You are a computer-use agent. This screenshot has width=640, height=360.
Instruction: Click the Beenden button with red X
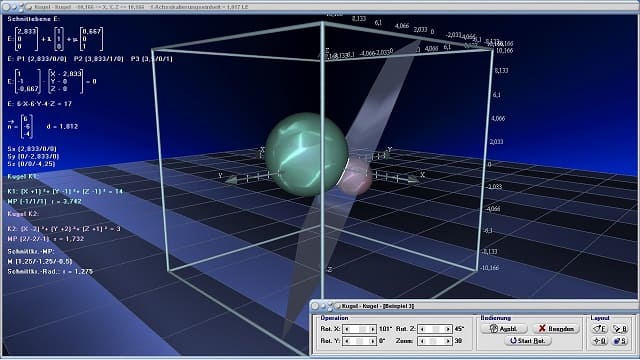click(556, 329)
